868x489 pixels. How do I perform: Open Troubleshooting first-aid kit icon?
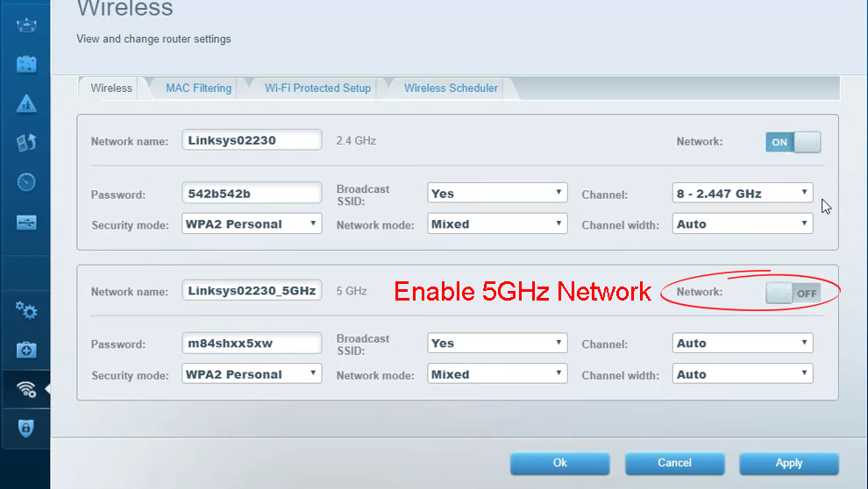coord(26,350)
